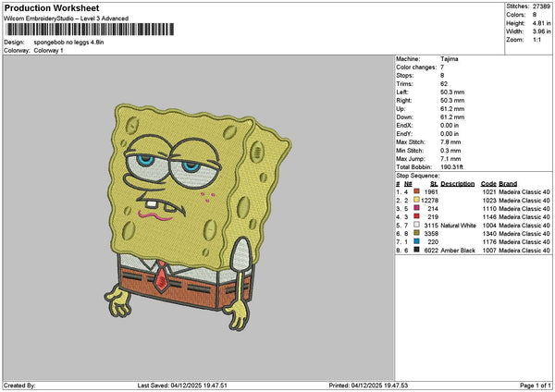Click the "St." column header
Image resolution: width=555 pixels, height=392 pixels.
tap(434, 184)
